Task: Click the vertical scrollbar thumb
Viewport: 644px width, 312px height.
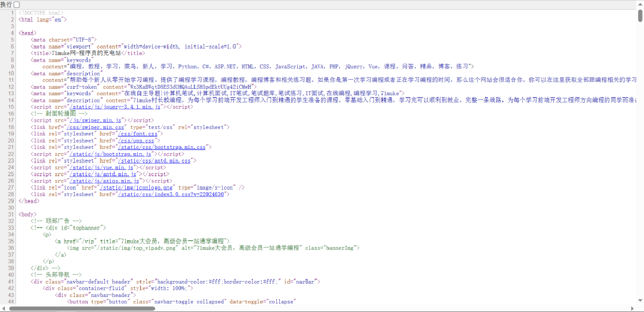Action: (640, 16)
